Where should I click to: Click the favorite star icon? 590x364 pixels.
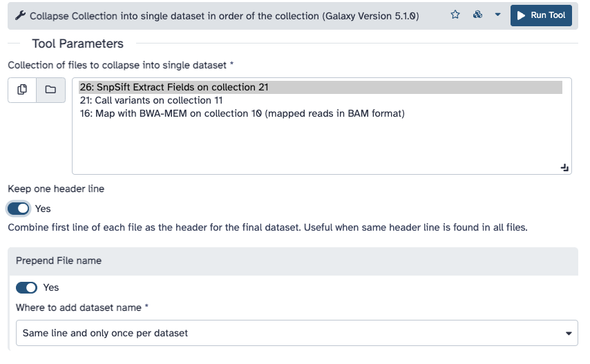tap(455, 15)
